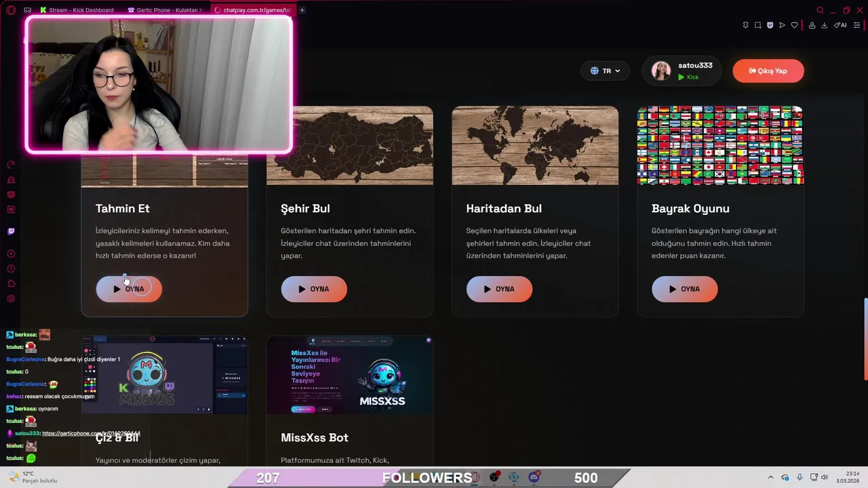Open browsing history clock icon in sidebar
The image size is (868, 488).
click(11, 269)
